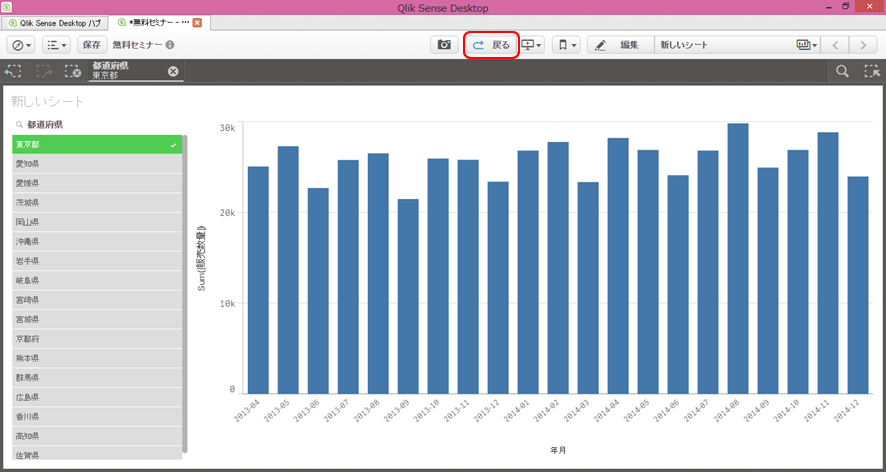Screen dimensions: 886x472
Task: Step back in selections
Action: point(13,71)
